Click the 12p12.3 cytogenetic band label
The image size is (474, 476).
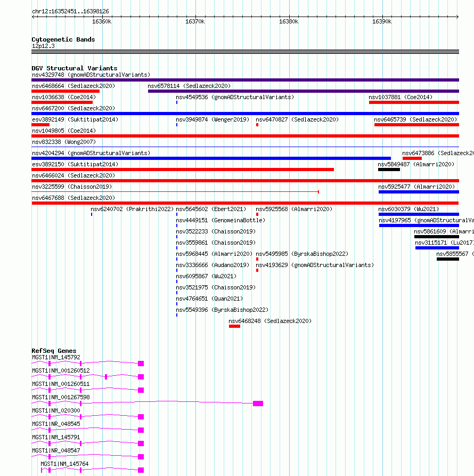click(x=43, y=46)
